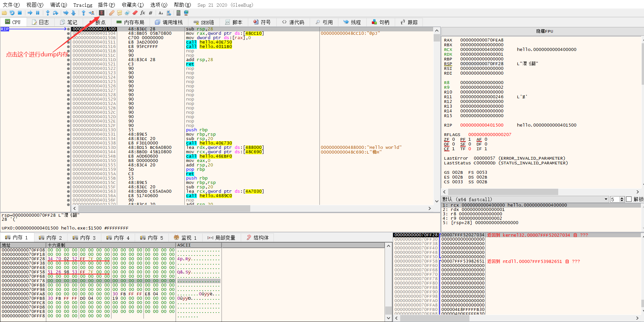The image size is (644, 322).
Task: Click the Stop debugging square icon
Action: pos(20,13)
